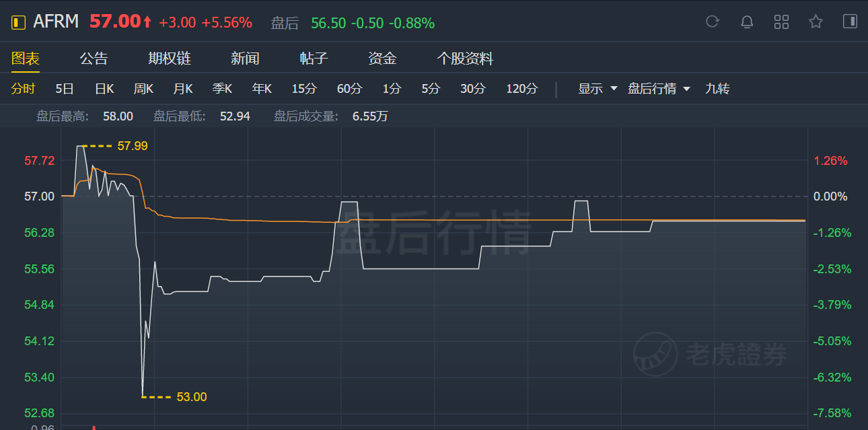
Task: Click the 0.00% percent axis label
Action: [x=830, y=196]
